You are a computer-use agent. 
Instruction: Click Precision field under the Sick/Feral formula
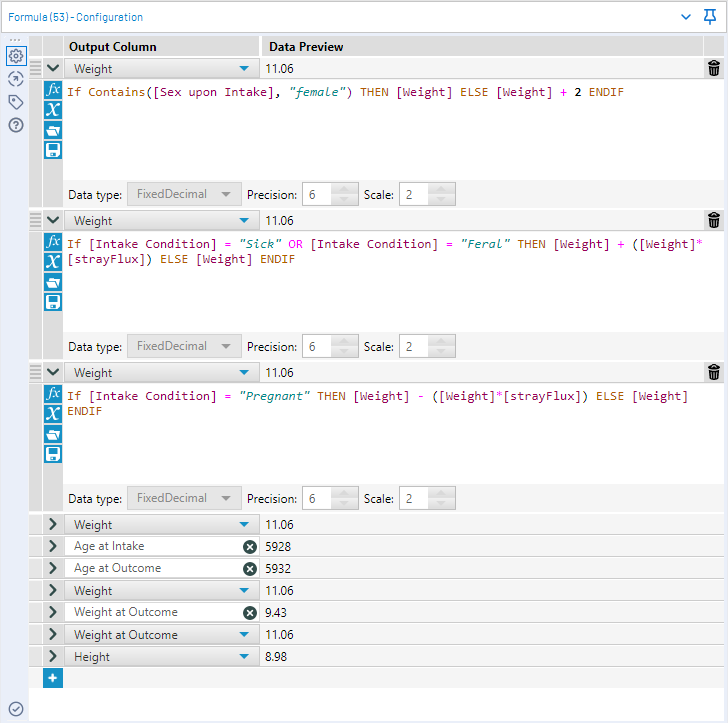[x=317, y=346]
